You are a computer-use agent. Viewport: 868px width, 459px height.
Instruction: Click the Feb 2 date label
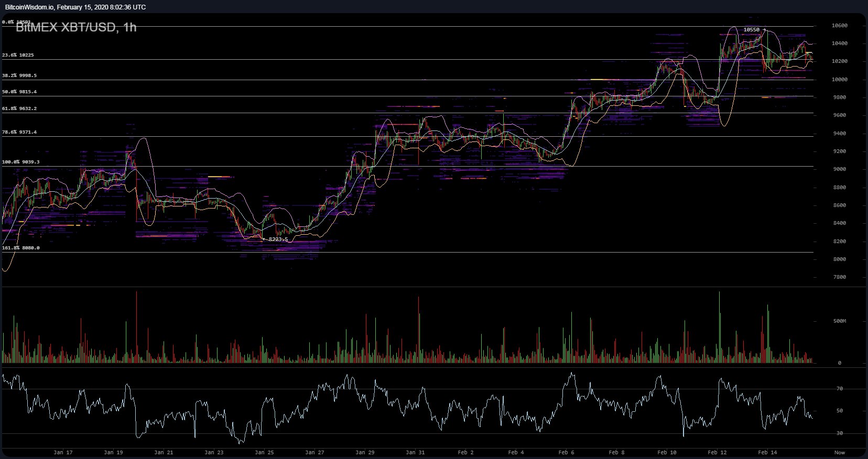(465, 452)
